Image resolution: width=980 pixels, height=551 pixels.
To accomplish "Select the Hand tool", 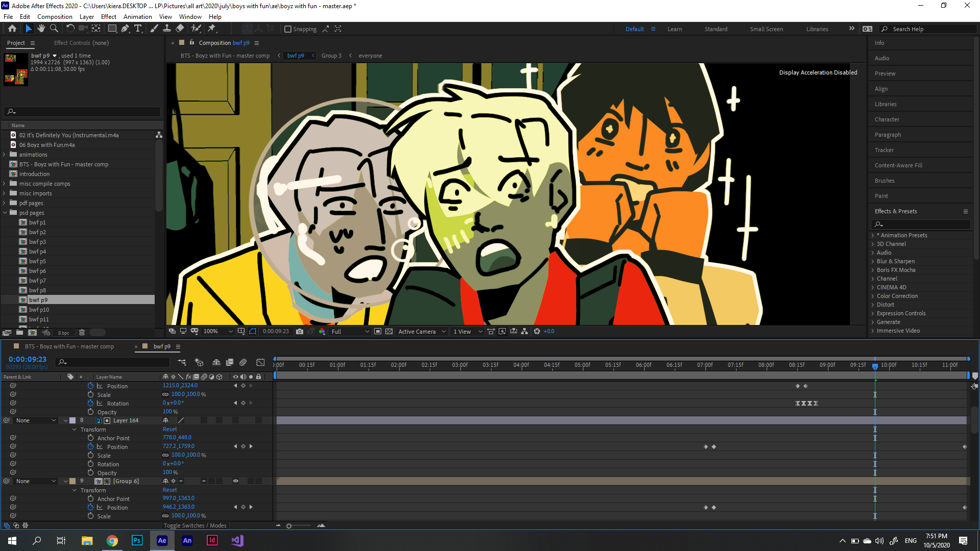I will point(41,29).
